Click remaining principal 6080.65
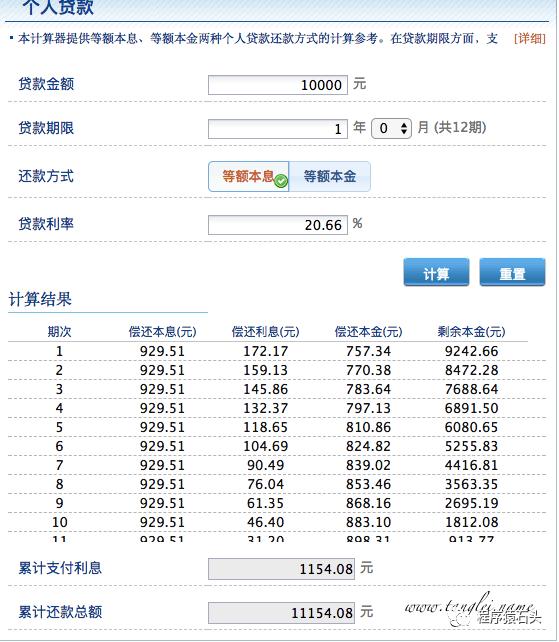Screen dimensions: 559x642 coord(471,427)
